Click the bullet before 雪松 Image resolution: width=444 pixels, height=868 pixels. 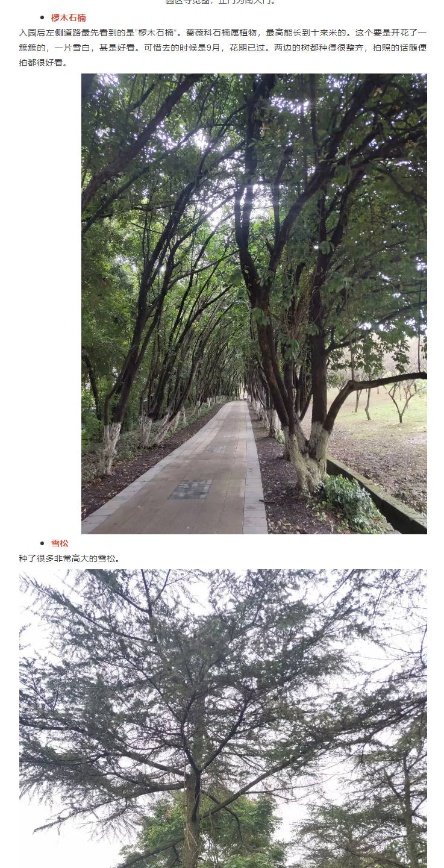[x=42, y=543]
